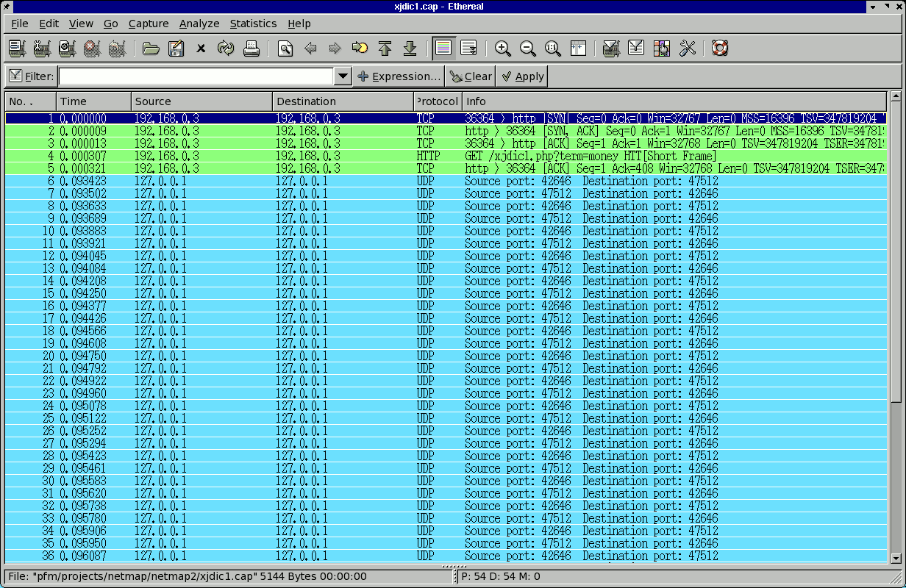Open the Statistics menu
The width and height of the screenshot is (906, 588).
[253, 24]
